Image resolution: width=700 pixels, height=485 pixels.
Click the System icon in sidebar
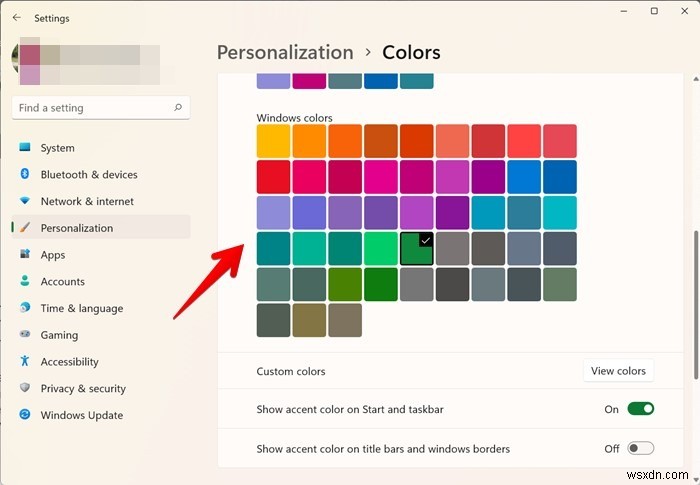[25, 148]
